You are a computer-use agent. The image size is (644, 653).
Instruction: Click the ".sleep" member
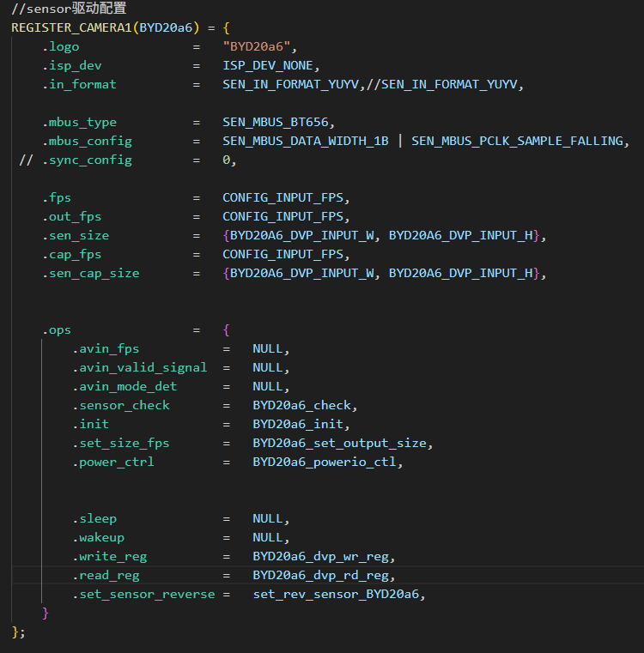click(x=94, y=519)
